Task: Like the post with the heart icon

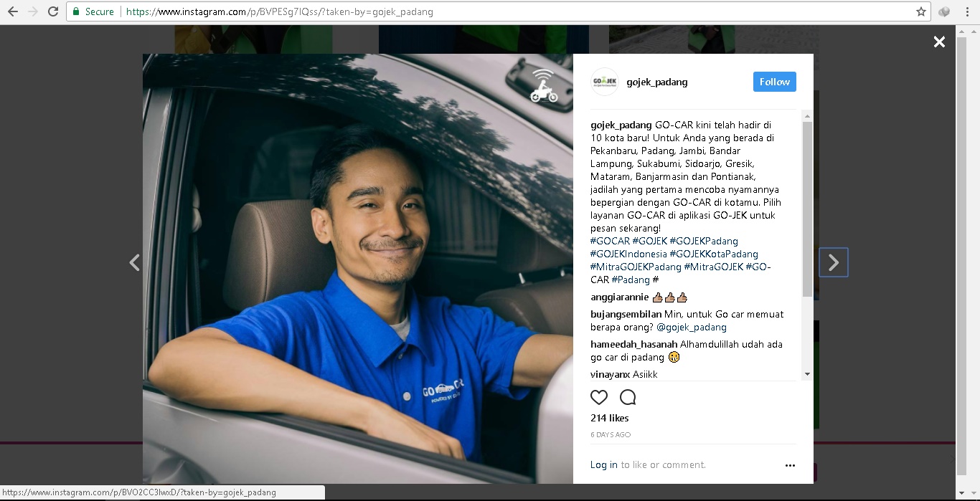Action: (599, 397)
